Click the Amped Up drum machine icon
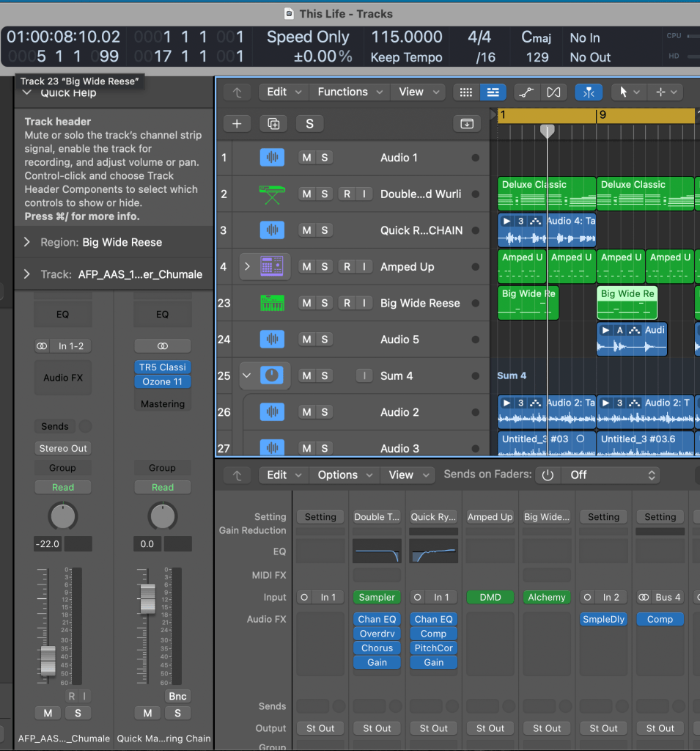 click(x=272, y=266)
